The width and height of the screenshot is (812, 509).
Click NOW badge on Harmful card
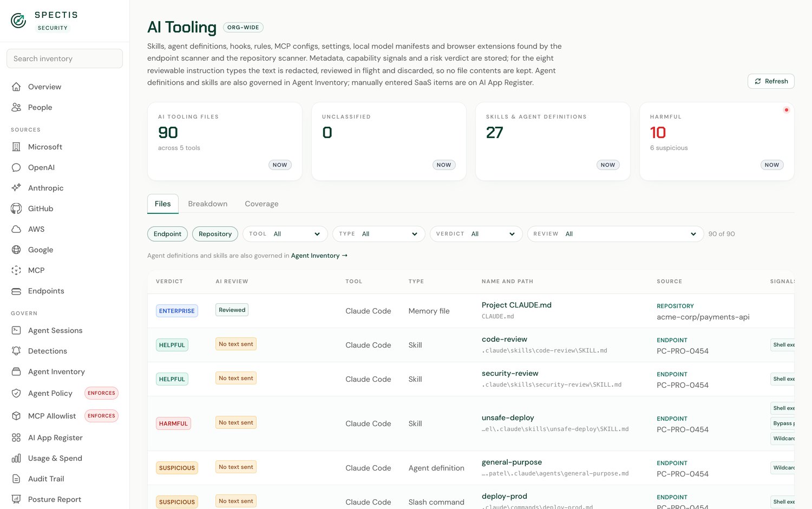(x=772, y=165)
